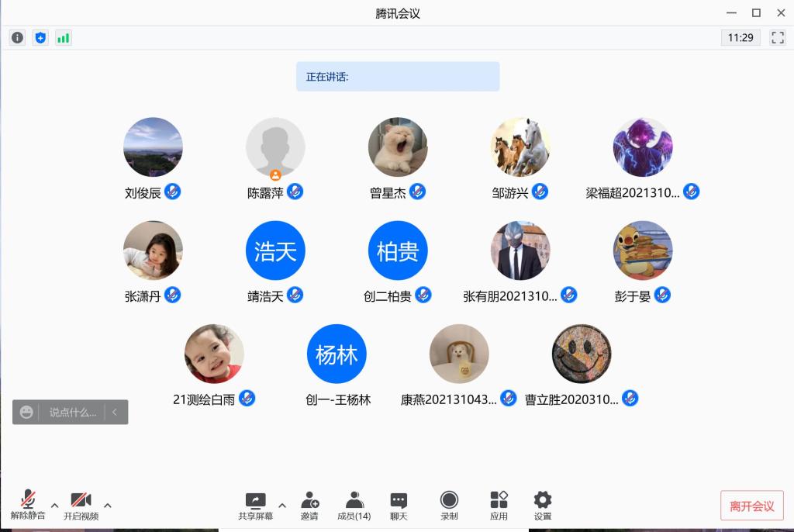Click muted mic icon beside 张有朋2021310...

point(568,295)
